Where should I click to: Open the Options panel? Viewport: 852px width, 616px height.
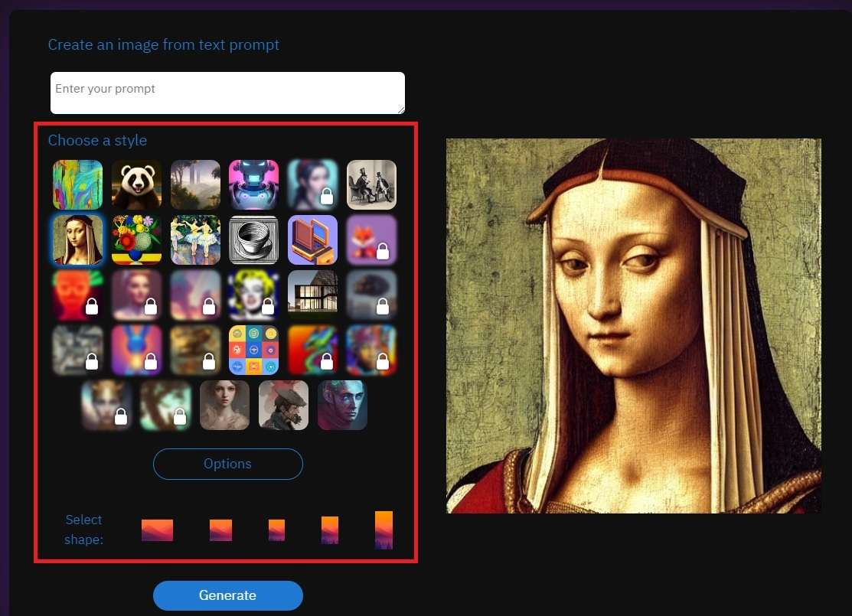tap(227, 464)
